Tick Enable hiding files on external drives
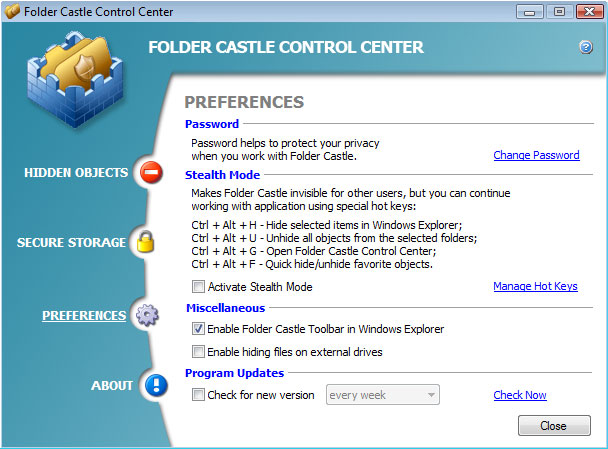Screen dimensions: 608x449 (x=198, y=352)
